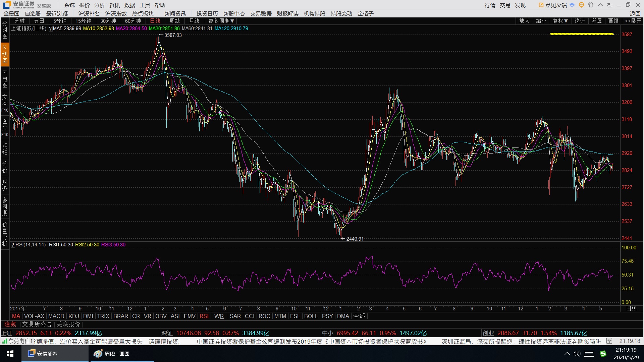The width and height of the screenshot is (644, 362).
Task: Open the 文本F10 sidebar tab
Action: point(5,103)
